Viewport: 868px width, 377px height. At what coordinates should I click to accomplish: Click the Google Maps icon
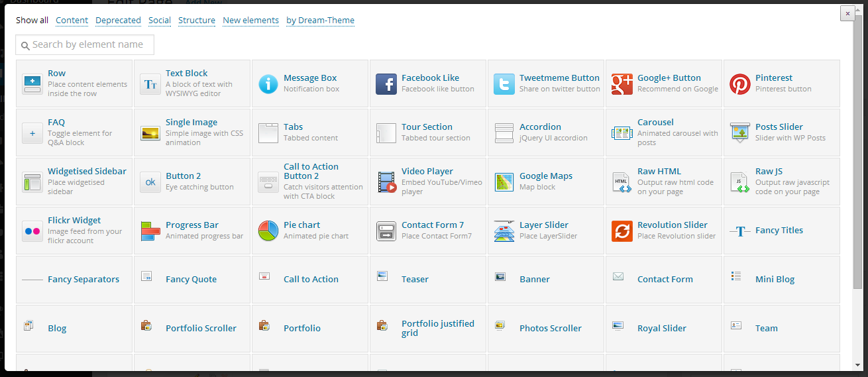[504, 182]
